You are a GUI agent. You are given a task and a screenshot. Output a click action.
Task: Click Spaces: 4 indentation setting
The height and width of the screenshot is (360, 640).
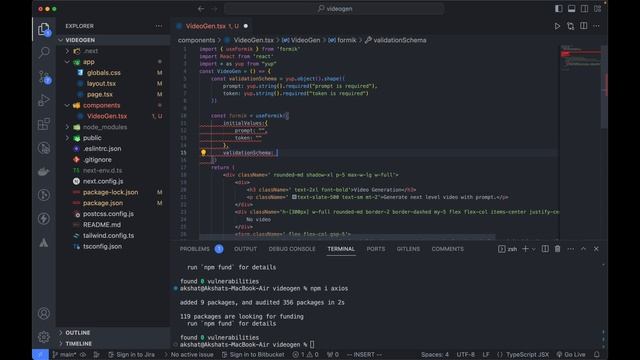435,354
